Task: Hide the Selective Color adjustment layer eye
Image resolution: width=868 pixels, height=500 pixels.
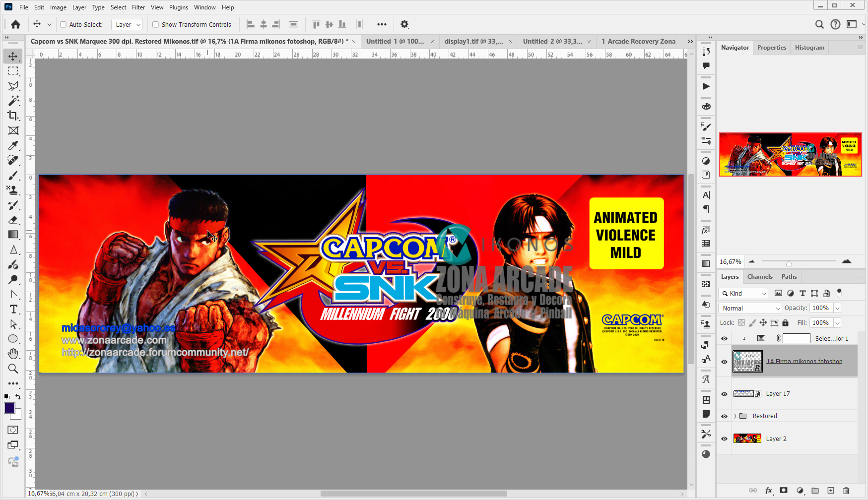Action: [724, 338]
